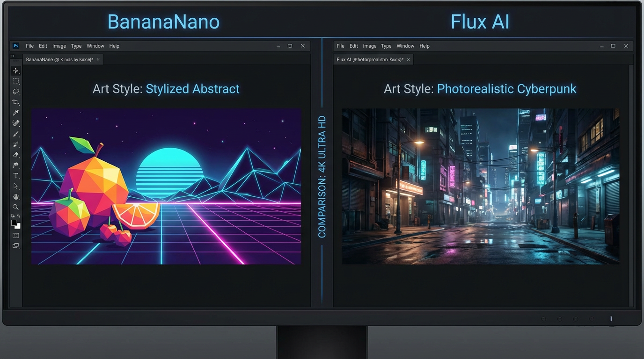
Task: Expand the Help menu
Action: click(x=114, y=46)
